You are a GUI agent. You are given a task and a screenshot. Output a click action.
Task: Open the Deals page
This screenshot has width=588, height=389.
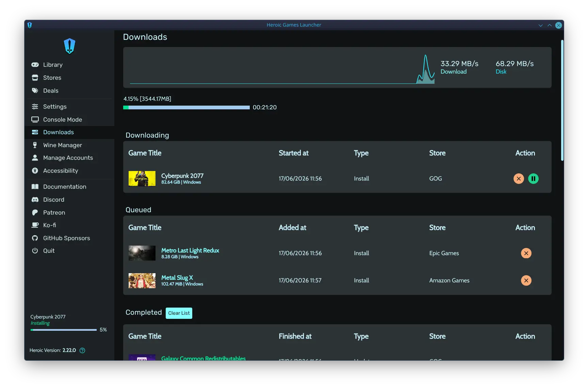[69, 91]
